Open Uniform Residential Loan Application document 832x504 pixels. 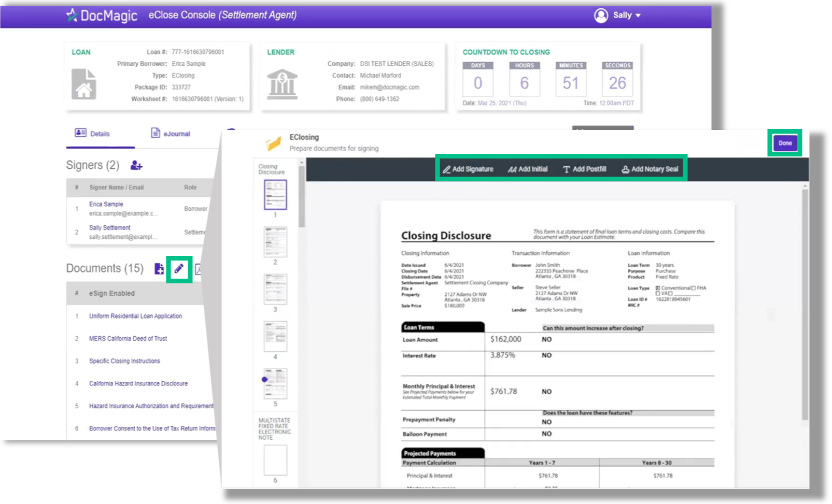(135, 316)
